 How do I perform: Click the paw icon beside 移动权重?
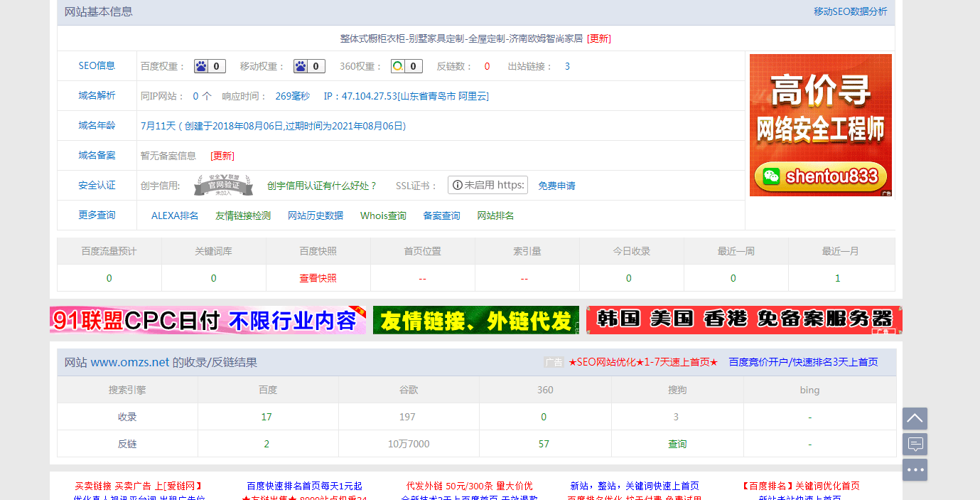click(301, 66)
